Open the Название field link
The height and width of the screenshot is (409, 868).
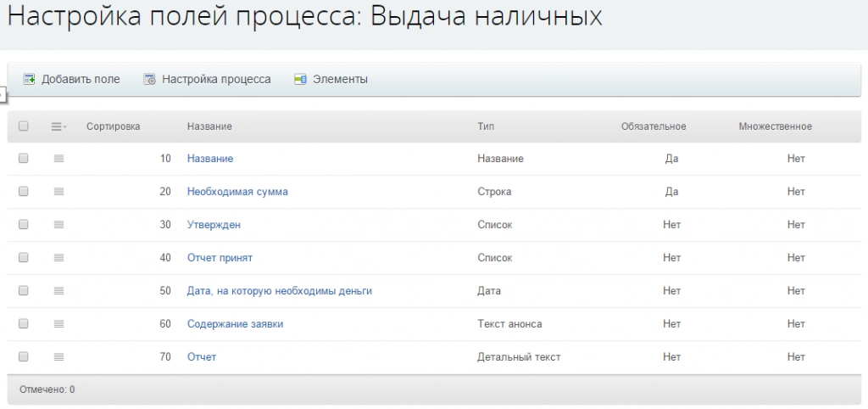pyautogui.click(x=210, y=159)
